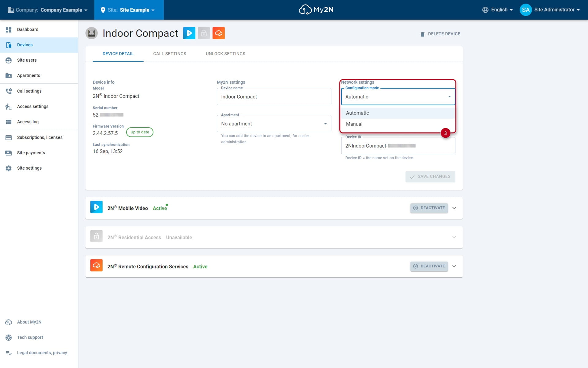This screenshot has height=368, width=588.
Task: Deactivate the Remote Configuration Services
Action: tap(429, 266)
